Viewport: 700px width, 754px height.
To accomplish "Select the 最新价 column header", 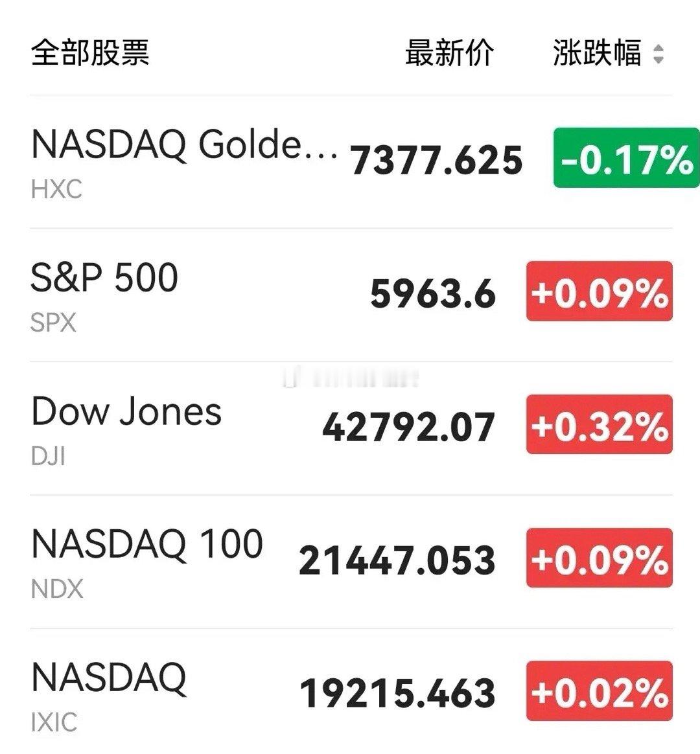I will 449,53.
